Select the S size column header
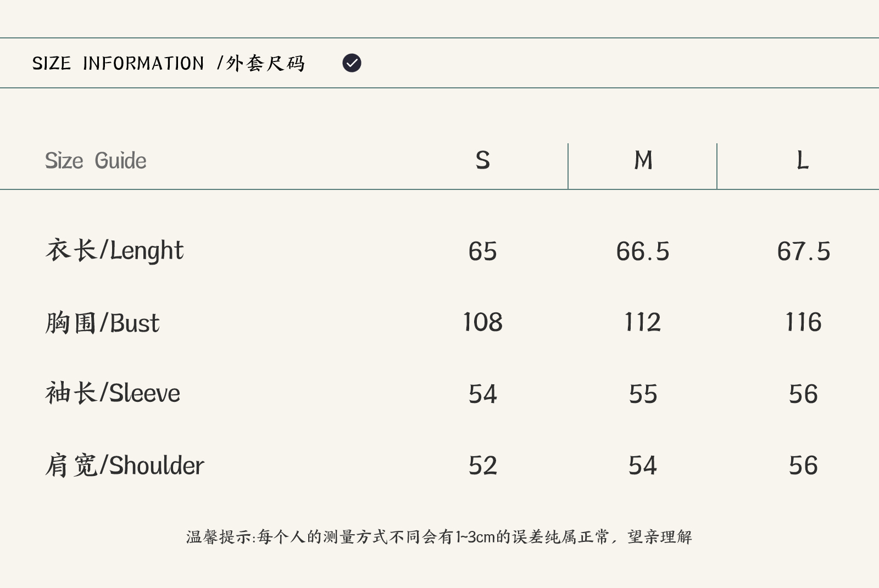 coord(482,160)
